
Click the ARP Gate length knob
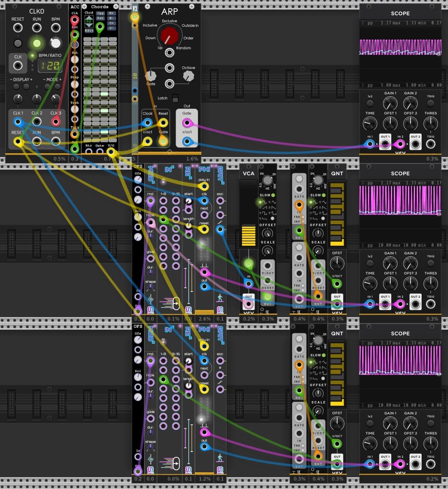pyautogui.click(x=151, y=76)
